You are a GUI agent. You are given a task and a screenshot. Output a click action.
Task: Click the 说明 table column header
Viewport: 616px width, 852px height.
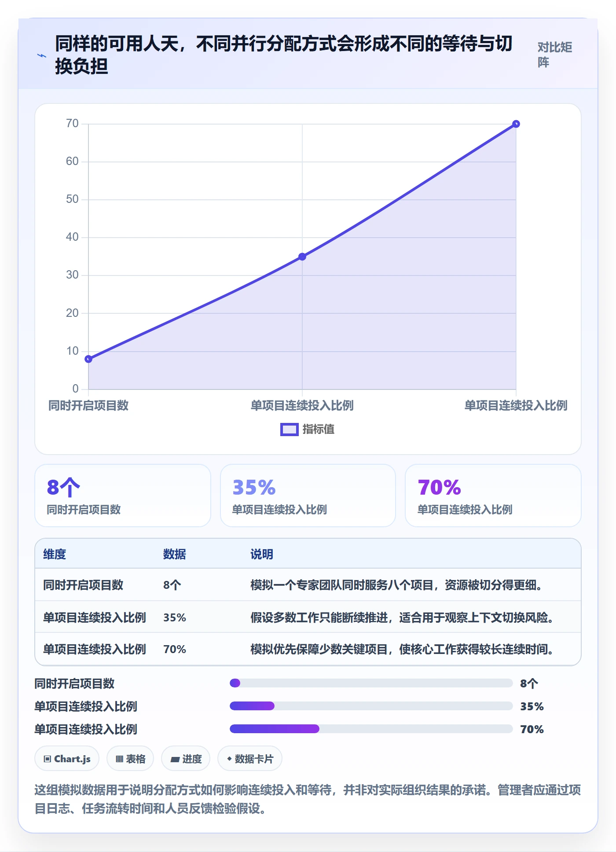262,554
